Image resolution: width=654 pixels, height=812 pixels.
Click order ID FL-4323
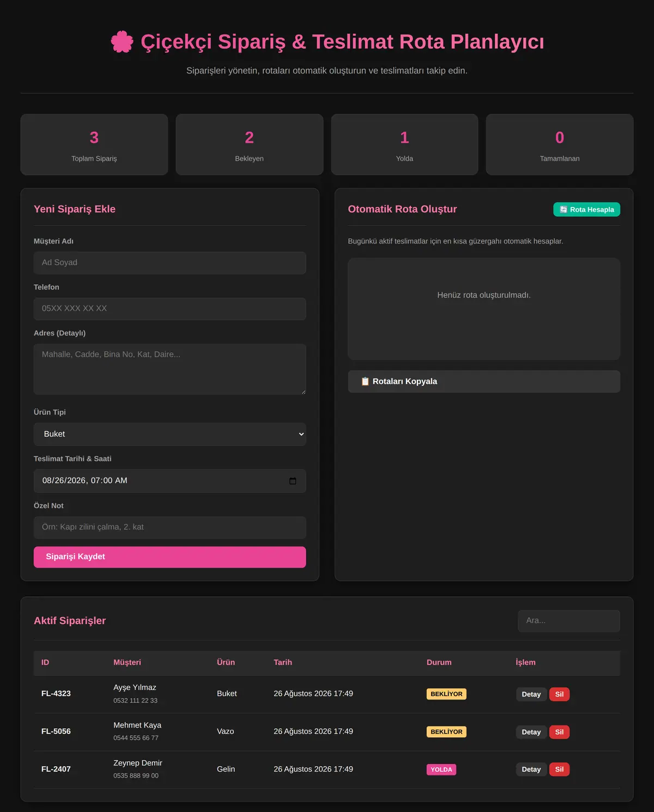click(x=56, y=694)
